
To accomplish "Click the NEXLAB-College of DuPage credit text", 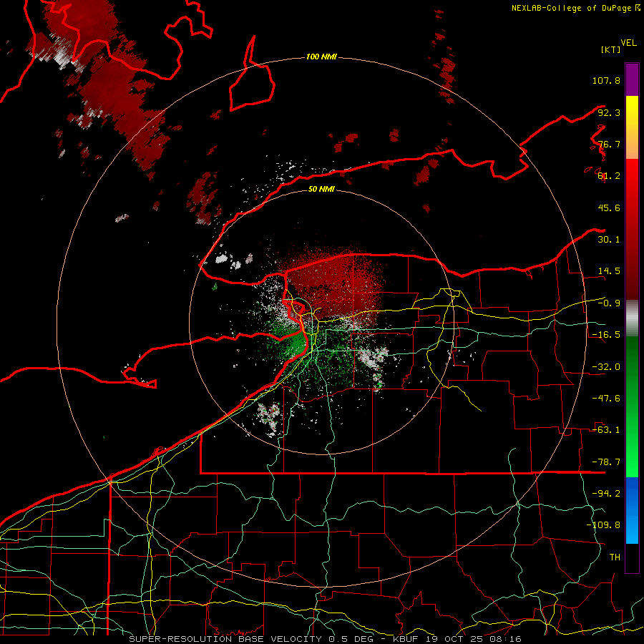I will click(x=575, y=8).
